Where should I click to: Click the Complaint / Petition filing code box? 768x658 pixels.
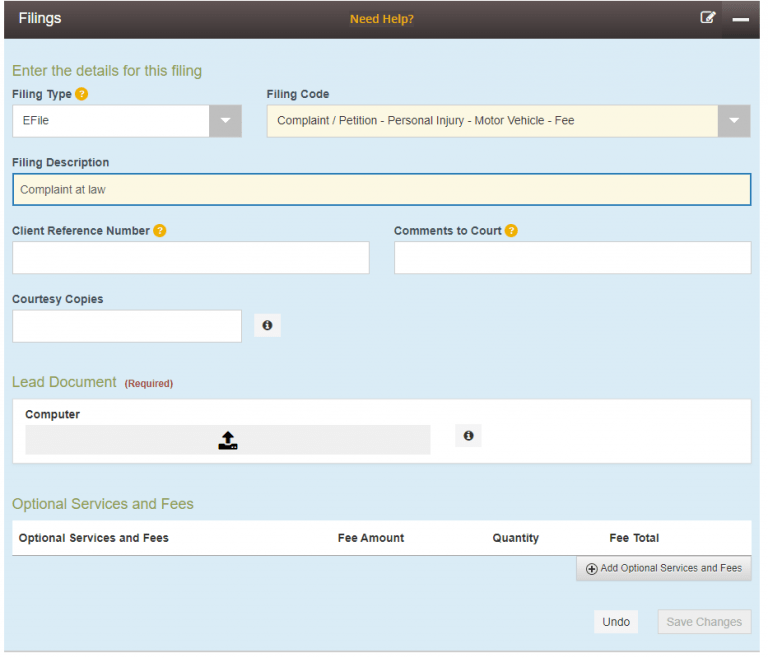(491, 121)
